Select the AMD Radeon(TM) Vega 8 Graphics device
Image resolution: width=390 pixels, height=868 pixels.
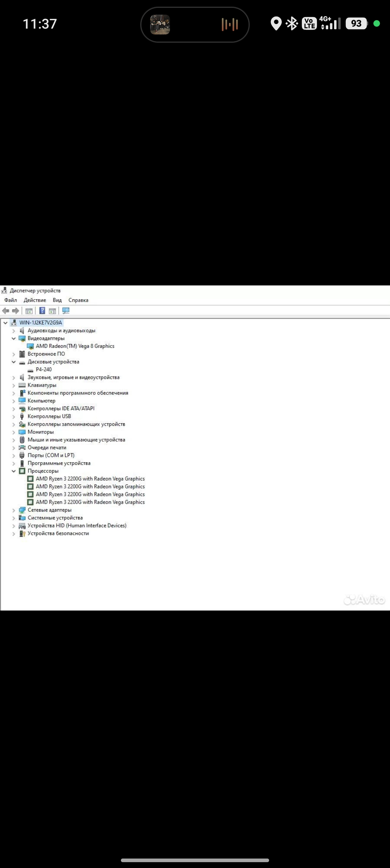click(75, 346)
